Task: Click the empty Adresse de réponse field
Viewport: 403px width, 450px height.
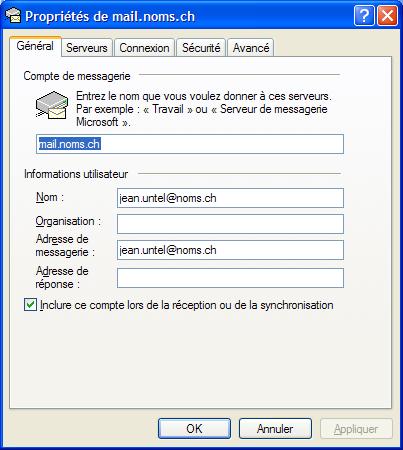Action: pos(230,278)
